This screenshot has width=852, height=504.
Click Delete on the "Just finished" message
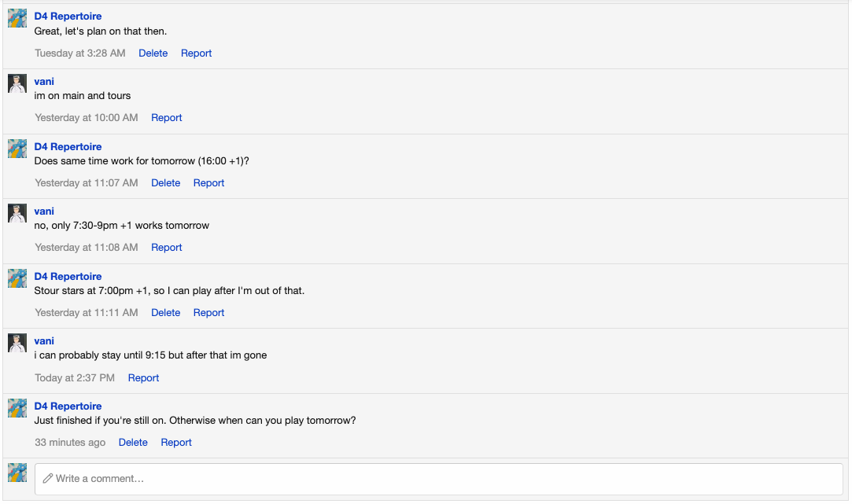(132, 442)
